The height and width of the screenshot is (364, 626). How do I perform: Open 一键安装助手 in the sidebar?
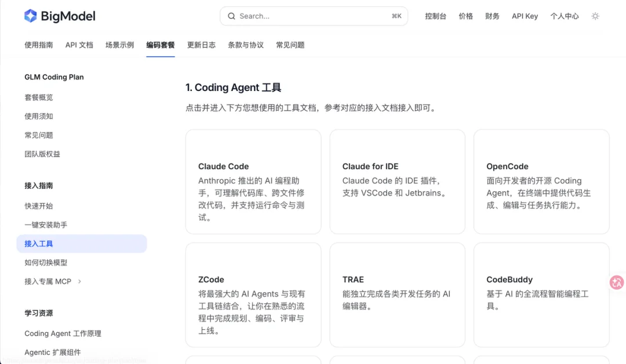click(46, 225)
